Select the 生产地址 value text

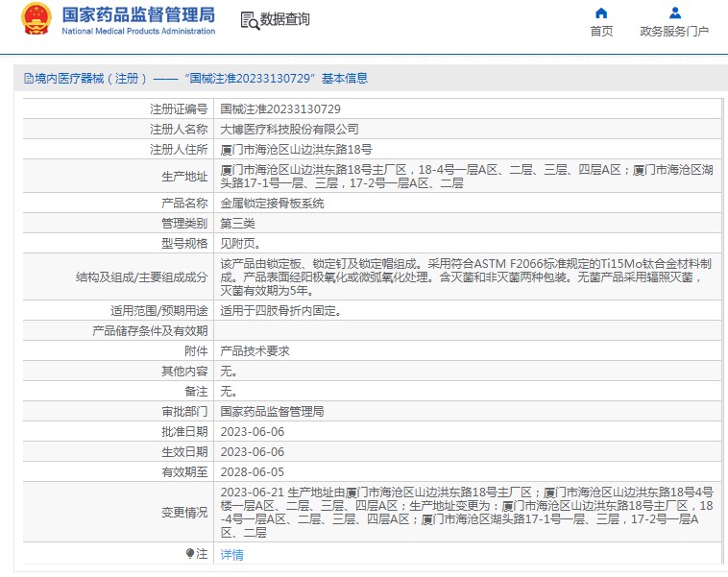(467, 177)
